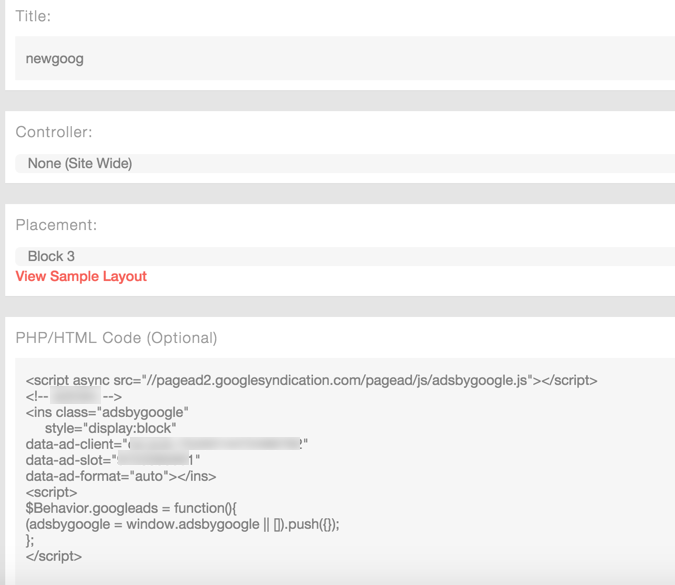Place cursor on the script async src line
The height and width of the screenshot is (585, 675).
[311, 381]
